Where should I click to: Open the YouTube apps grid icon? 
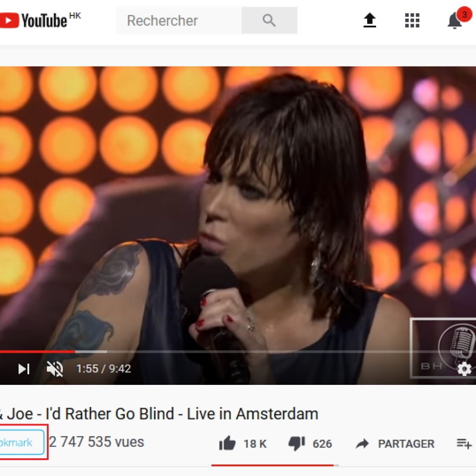coord(412,20)
